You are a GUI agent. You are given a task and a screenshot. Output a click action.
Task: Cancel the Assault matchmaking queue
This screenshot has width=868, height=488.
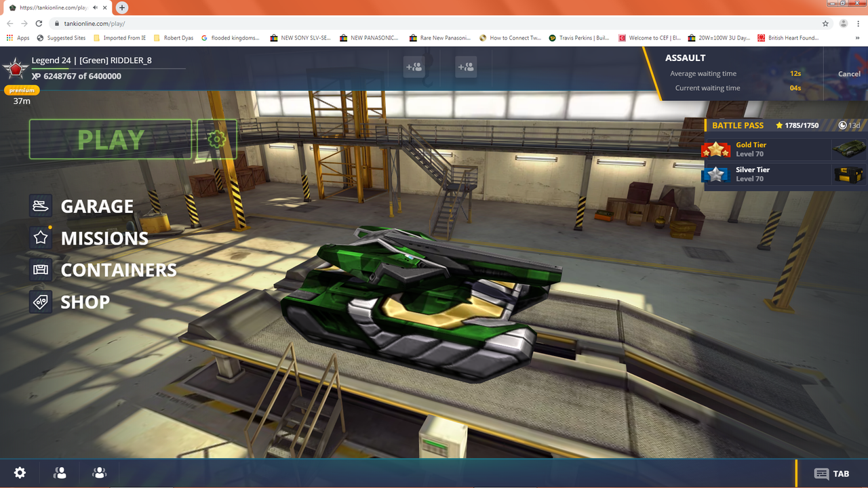tap(849, 74)
